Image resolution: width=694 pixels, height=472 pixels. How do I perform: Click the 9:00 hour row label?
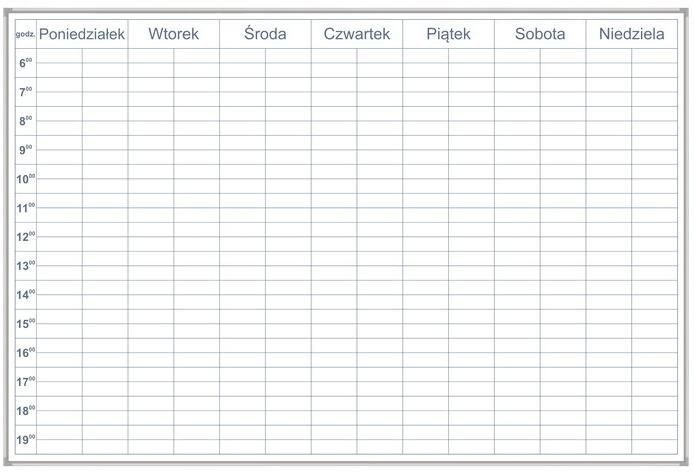[26, 150]
